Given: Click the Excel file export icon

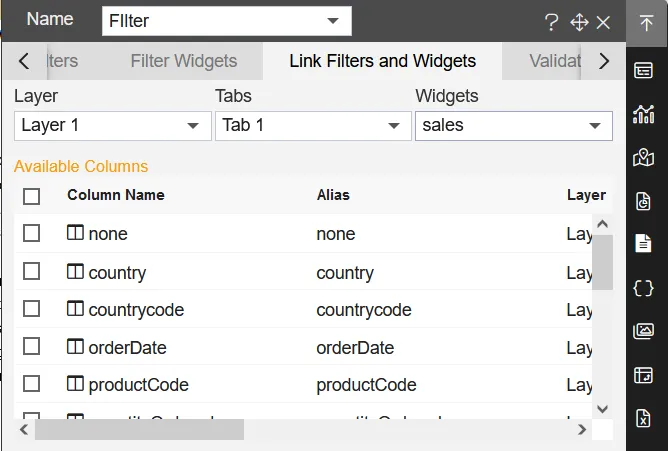Looking at the screenshot, I should [644, 419].
